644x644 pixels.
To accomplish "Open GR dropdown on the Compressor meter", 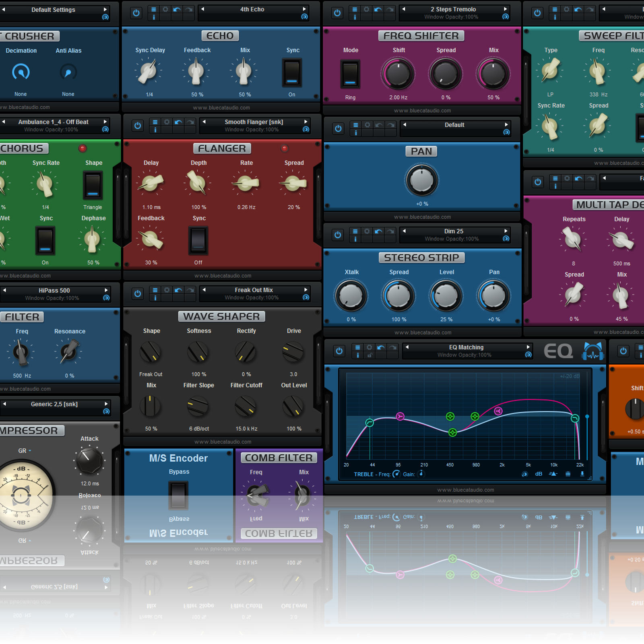I will (25, 451).
